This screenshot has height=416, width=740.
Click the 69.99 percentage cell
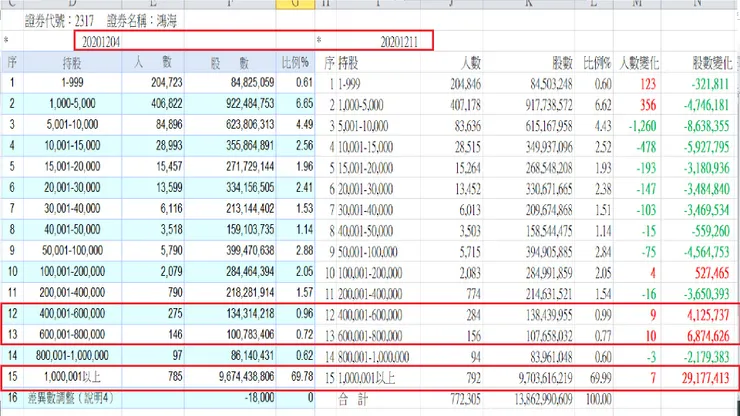[x=600, y=378]
